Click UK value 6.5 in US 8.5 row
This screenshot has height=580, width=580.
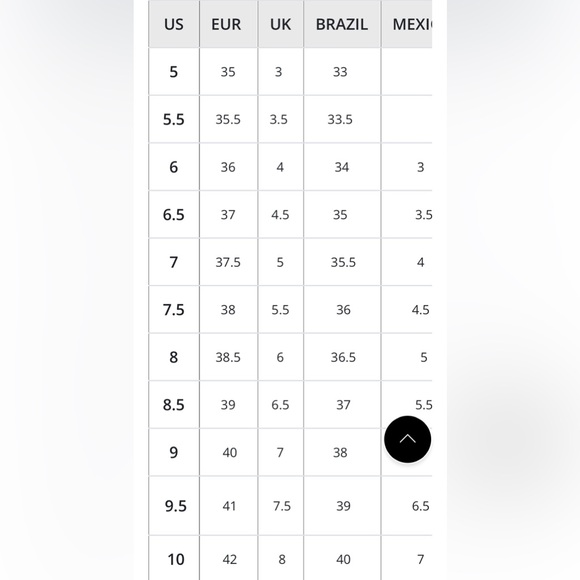[280, 405]
